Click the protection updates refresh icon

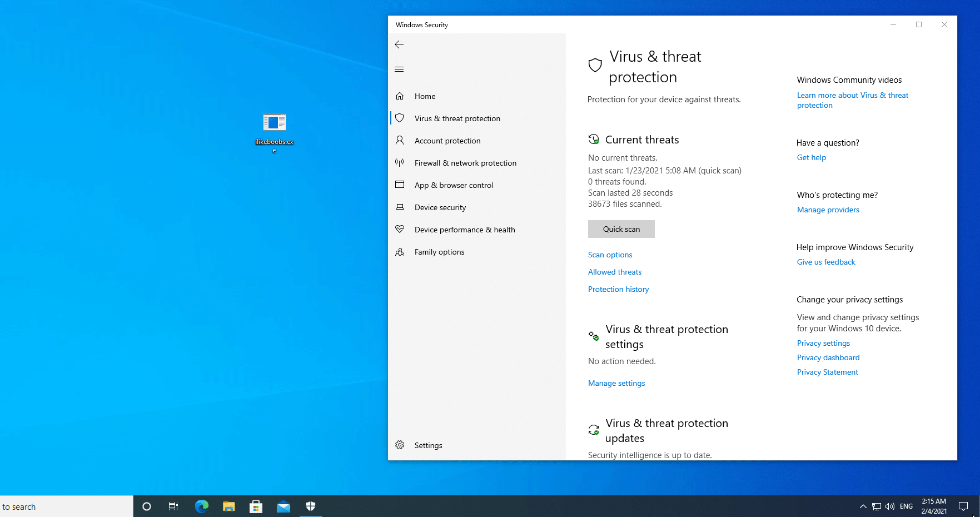[594, 430]
